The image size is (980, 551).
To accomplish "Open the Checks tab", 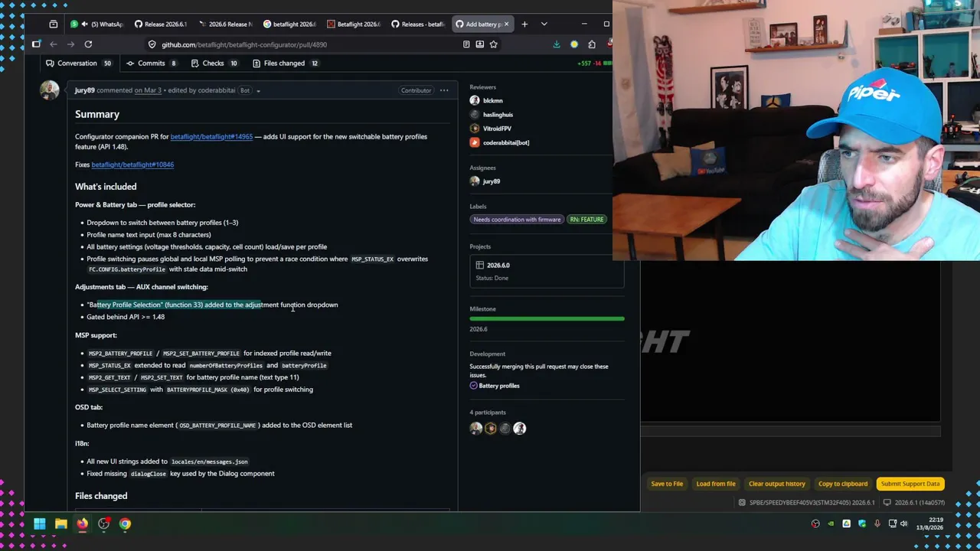I will (x=214, y=63).
